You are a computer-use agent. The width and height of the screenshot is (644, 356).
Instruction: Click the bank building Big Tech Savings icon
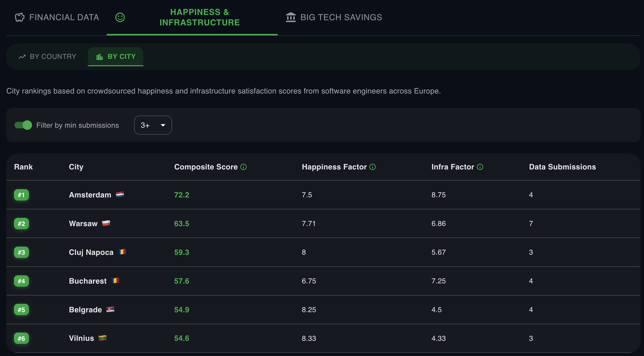[290, 17]
